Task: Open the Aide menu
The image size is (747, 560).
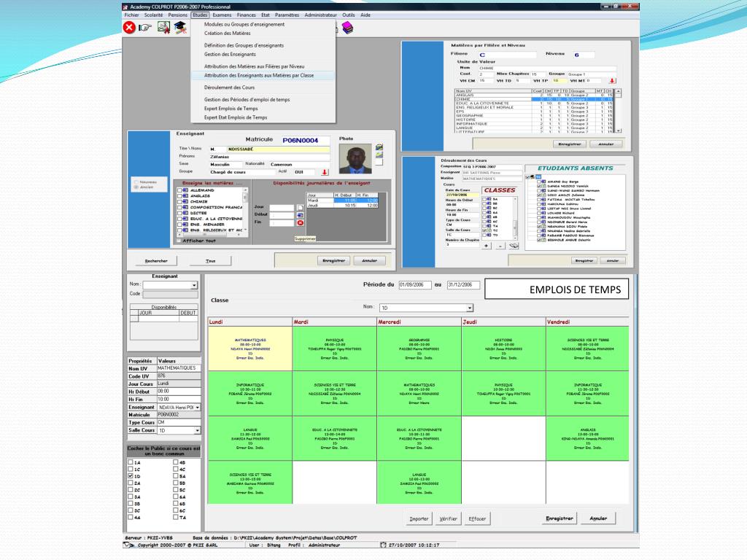Action: pyautogui.click(x=365, y=15)
